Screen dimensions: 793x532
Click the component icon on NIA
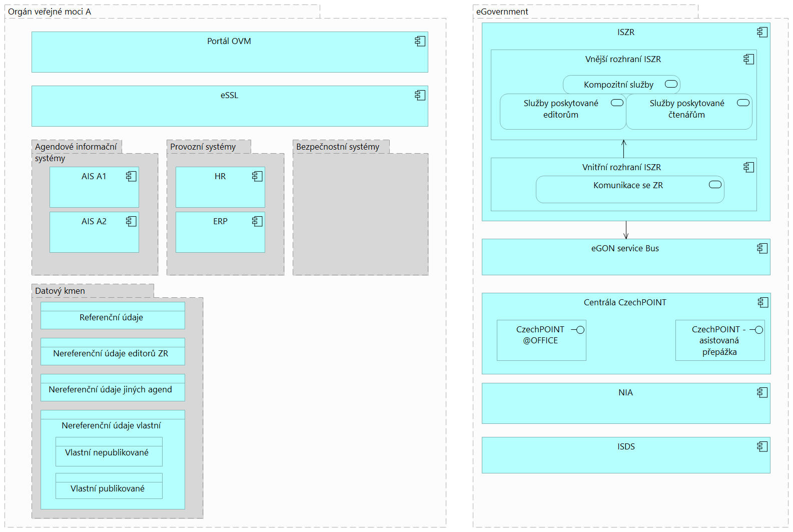[762, 392]
